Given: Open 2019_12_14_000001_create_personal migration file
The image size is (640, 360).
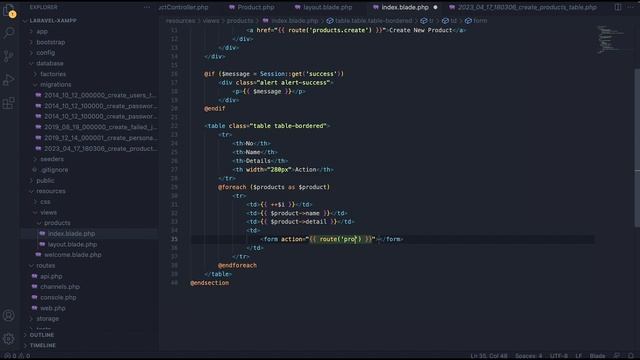Looking at the screenshot, I should point(100,138).
